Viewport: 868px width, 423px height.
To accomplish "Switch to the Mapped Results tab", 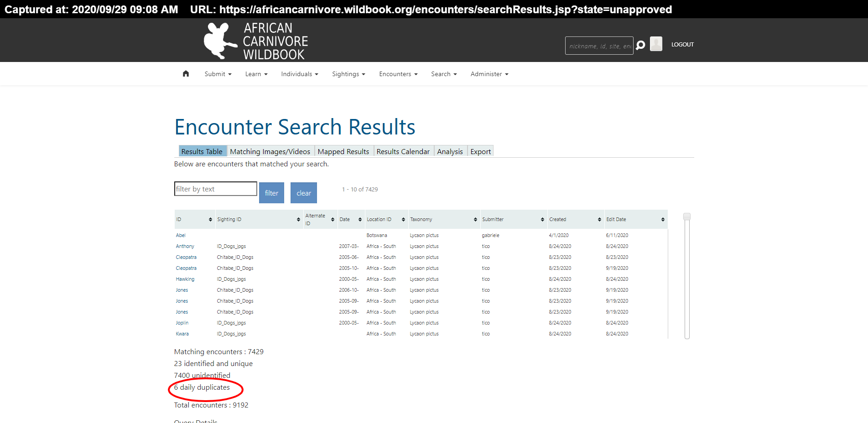I will [343, 151].
